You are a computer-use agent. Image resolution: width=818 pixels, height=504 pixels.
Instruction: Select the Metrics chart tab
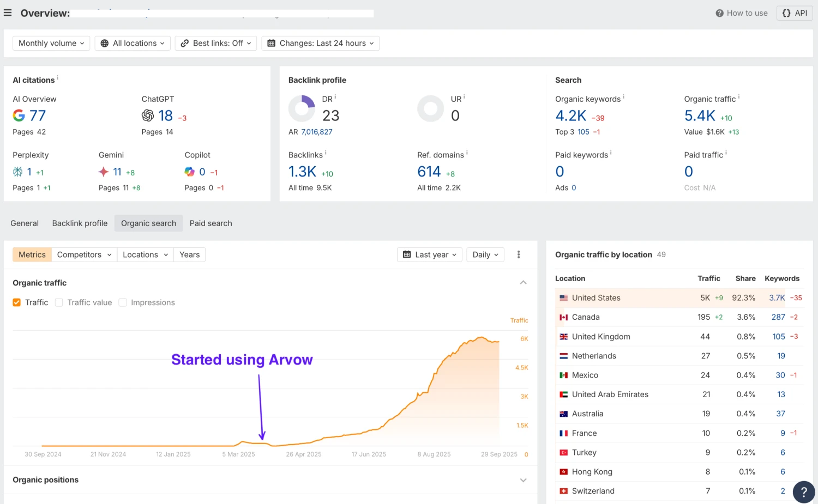point(32,254)
